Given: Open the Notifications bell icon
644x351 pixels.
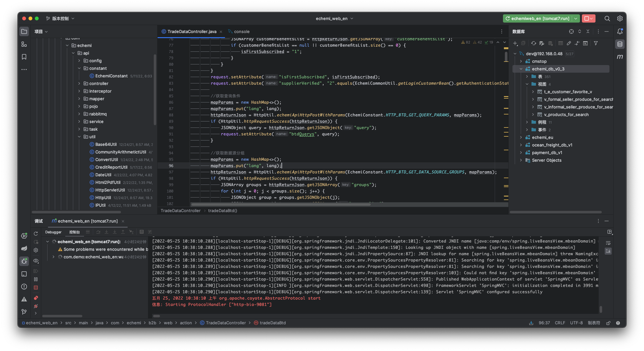Looking at the screenshot, I should pyautogui.click(x=620, y=32).
